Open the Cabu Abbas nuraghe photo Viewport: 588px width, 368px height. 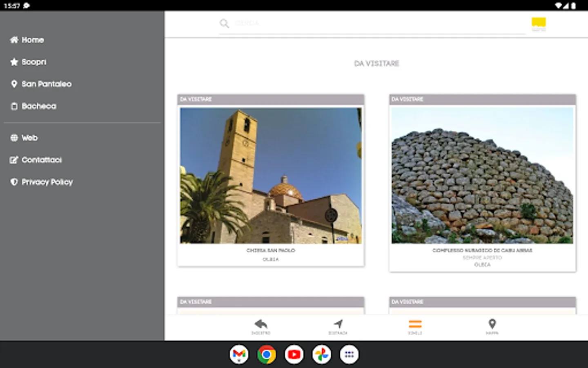pyautogui.click(x=482, y=175)
